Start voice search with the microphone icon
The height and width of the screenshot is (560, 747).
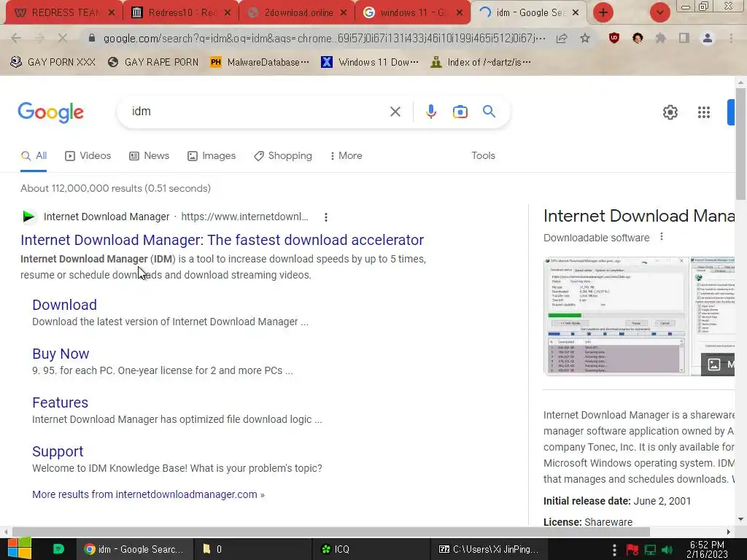(x=430, y=112)
